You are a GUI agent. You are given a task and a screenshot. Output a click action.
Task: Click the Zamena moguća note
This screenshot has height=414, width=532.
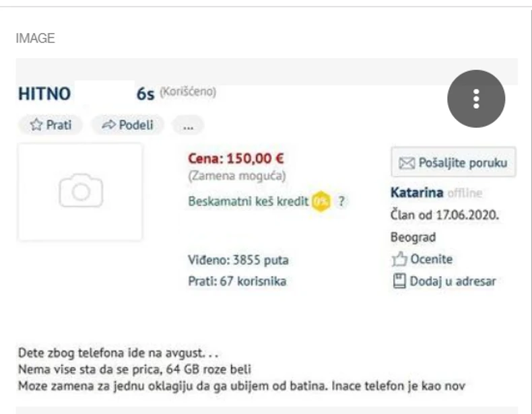(x=237, y=176)
